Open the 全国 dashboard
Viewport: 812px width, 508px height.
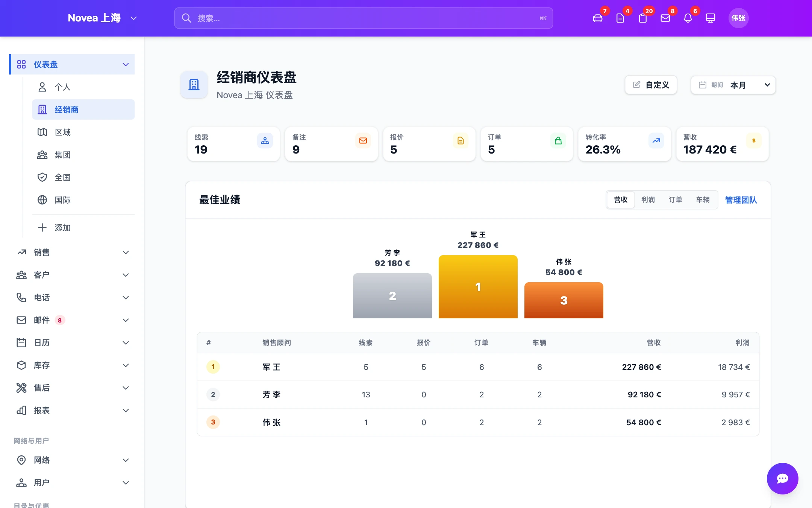[x=83, y=177]
